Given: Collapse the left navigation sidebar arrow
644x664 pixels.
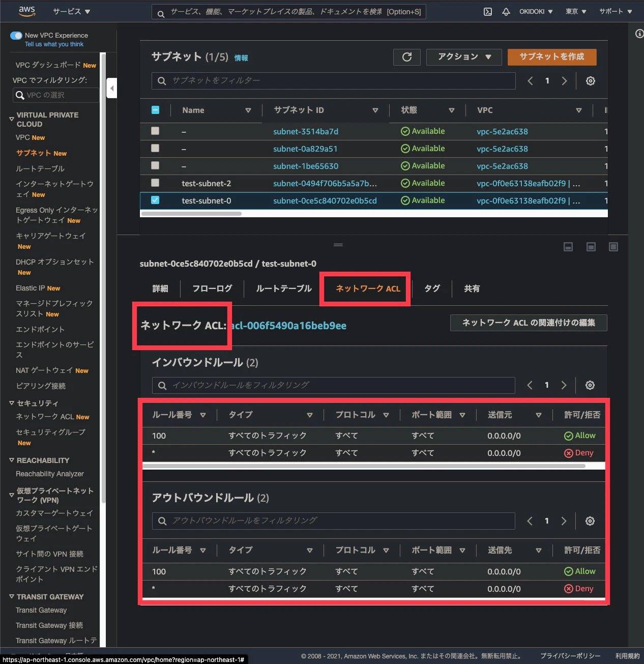Looking at the screenshot, I should [112, 88].
